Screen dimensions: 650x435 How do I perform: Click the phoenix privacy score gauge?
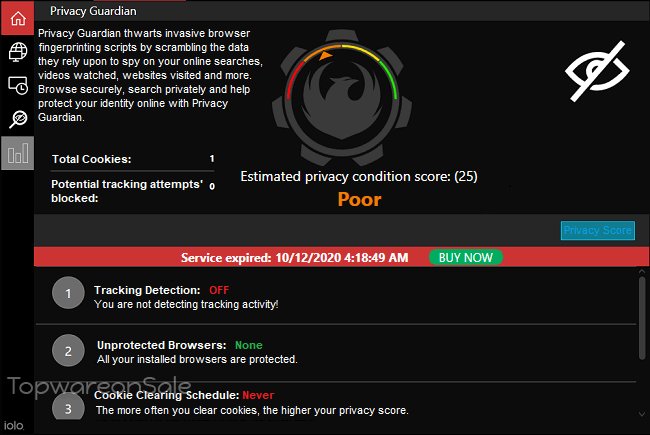[x=342, y=97]
